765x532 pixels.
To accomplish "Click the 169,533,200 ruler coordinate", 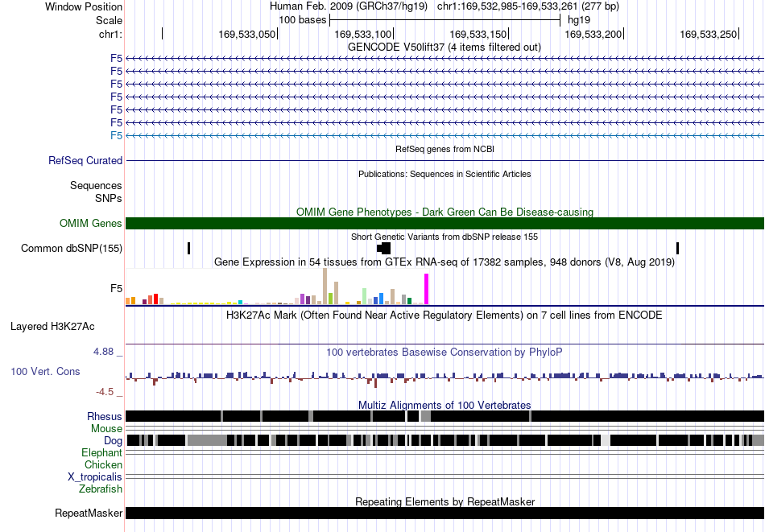I will (593, 34).
